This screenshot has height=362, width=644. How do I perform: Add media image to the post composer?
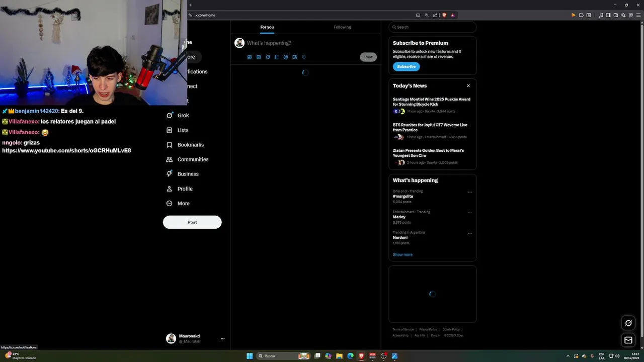250,57
